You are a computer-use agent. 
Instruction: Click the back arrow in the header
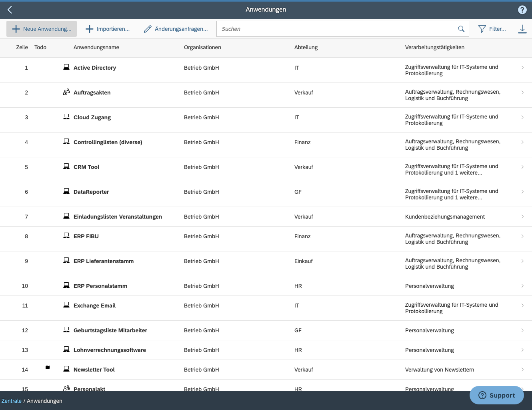tap(9, 10)
